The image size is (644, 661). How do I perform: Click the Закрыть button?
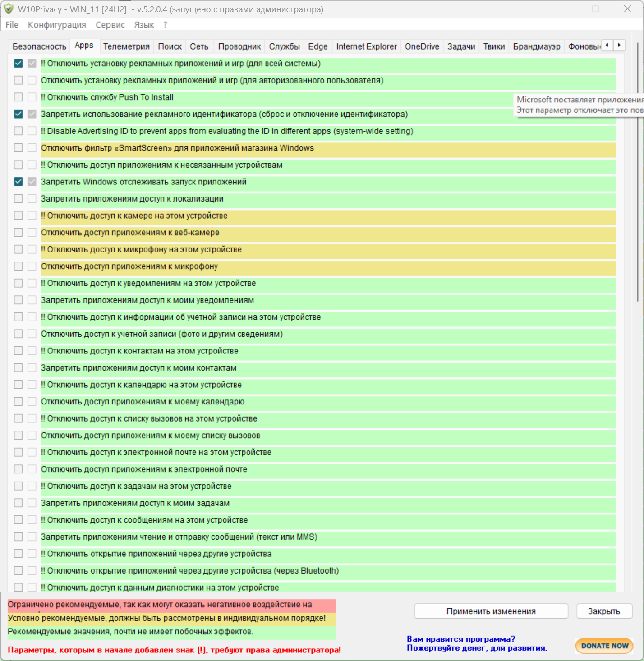(604, 611)
